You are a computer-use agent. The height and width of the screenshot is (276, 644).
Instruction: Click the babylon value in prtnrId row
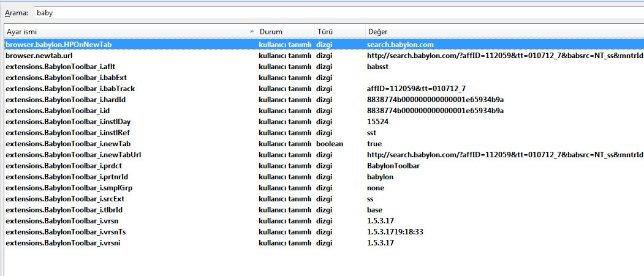381,177
